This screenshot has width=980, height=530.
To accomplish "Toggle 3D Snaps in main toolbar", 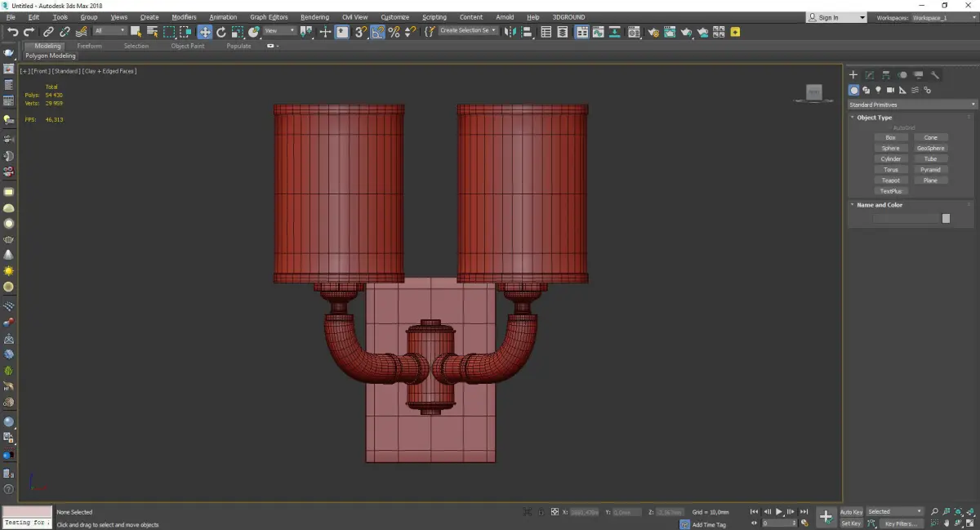I will (x=360, y=32).
